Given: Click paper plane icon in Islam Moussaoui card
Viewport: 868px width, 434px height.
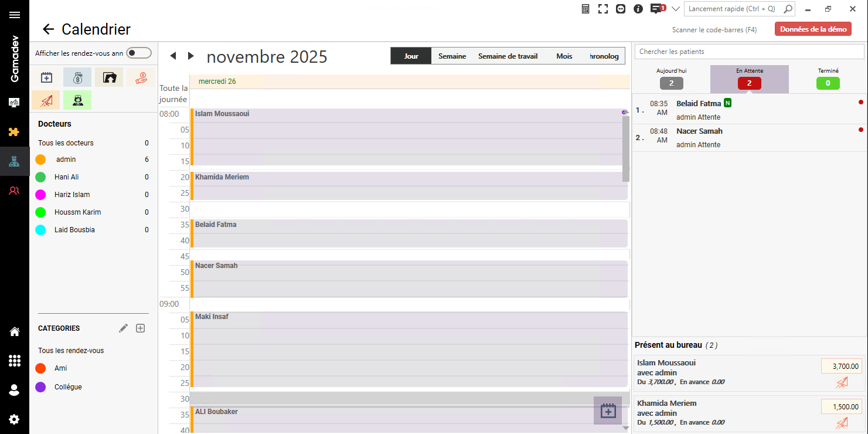Looking at the screenshot, I should coord(842,382).
